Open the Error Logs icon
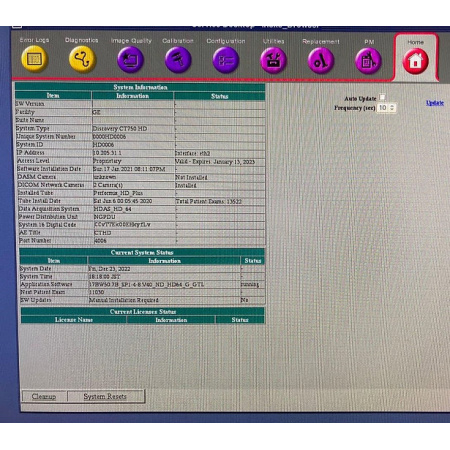The height and width of the screenshot is (450, 450). pyautogui.click(x=34, y=59)
